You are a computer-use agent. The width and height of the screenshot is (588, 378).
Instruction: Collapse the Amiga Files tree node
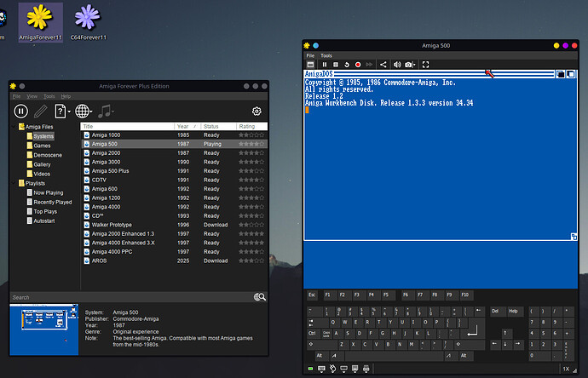click(14, 127)
